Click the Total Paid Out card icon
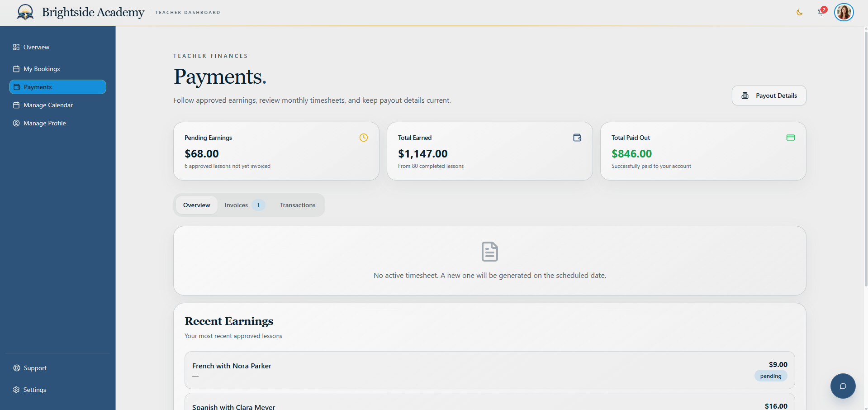Viewport: 868px width, 410px height. click(791, 138)
